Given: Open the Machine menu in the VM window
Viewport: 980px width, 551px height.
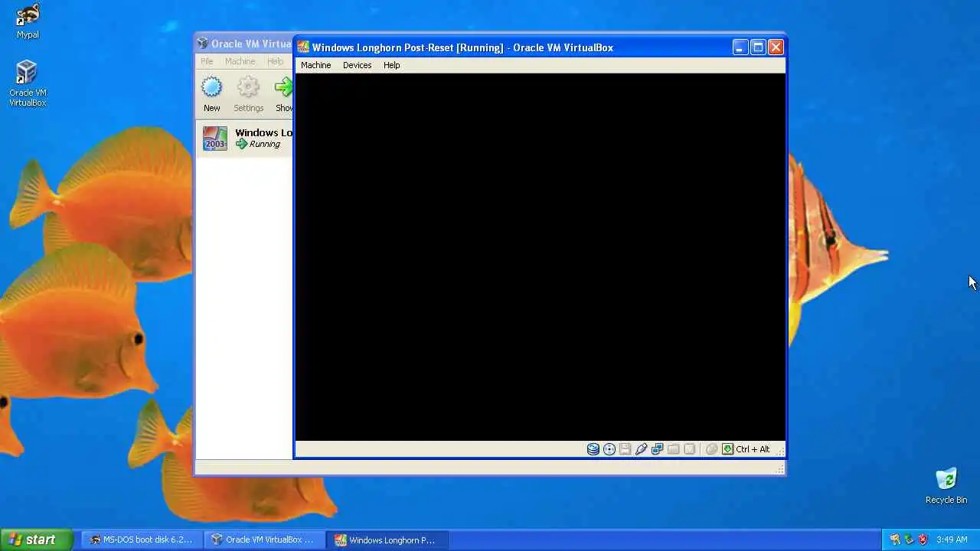Looking at the screenshot, I should pos(315,65).
